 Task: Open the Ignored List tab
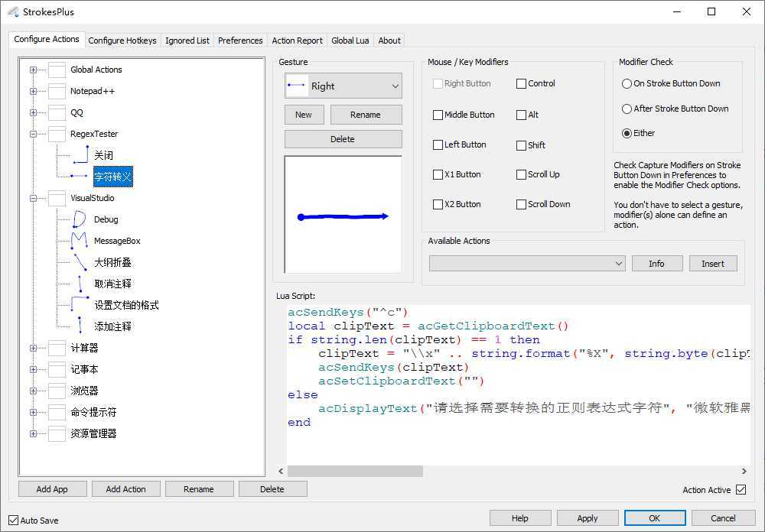(x=187, y=41)
